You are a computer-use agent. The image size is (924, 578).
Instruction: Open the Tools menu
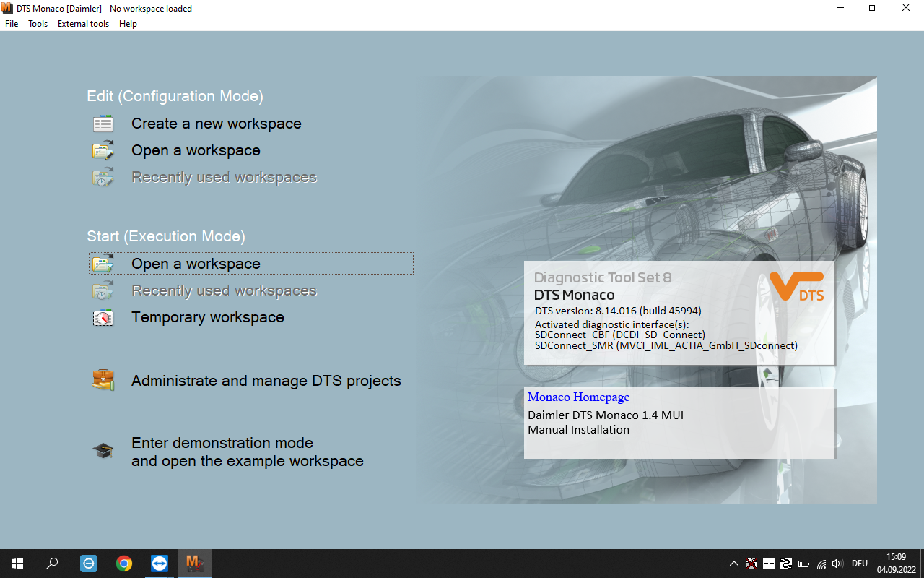[38, 24]
